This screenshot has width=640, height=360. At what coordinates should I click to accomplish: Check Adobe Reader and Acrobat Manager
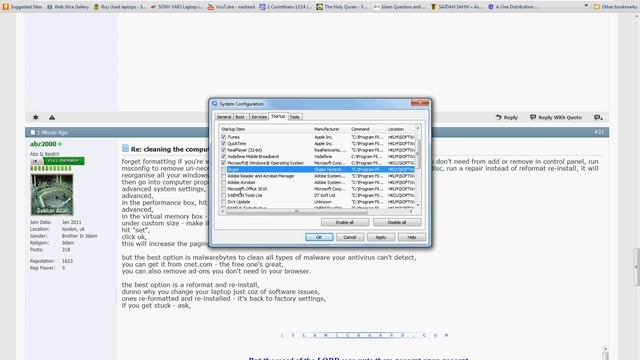pos(223,176)
